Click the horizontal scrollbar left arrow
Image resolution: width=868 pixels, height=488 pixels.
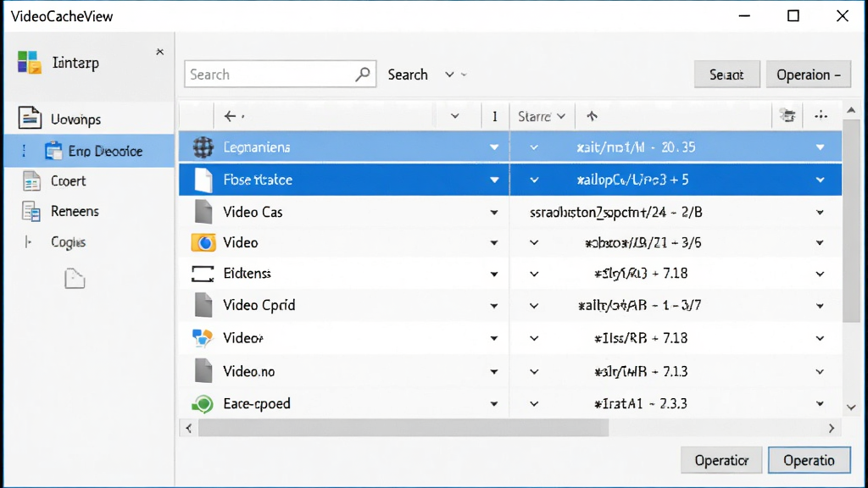(189, 428)
